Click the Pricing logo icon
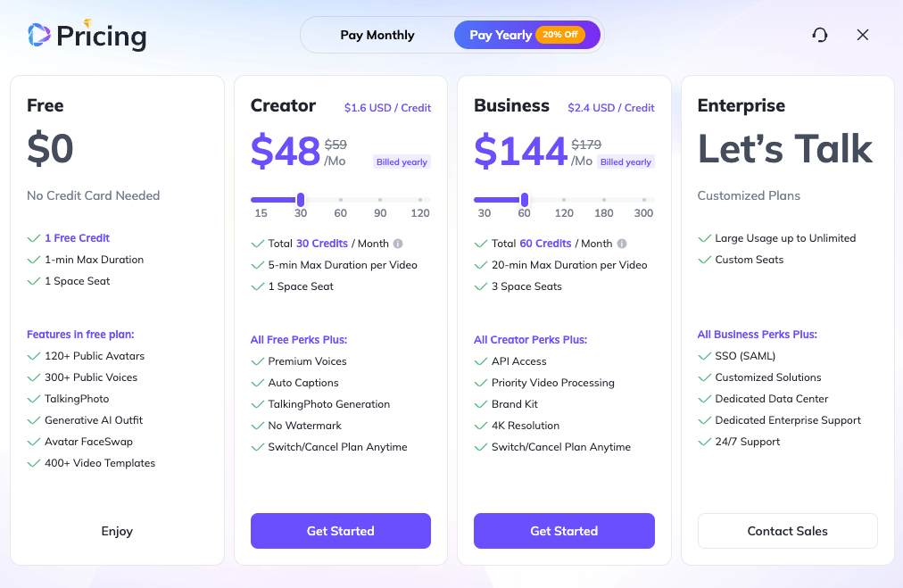The width and height of the screenshot is (903, 588). click(38, 35)
